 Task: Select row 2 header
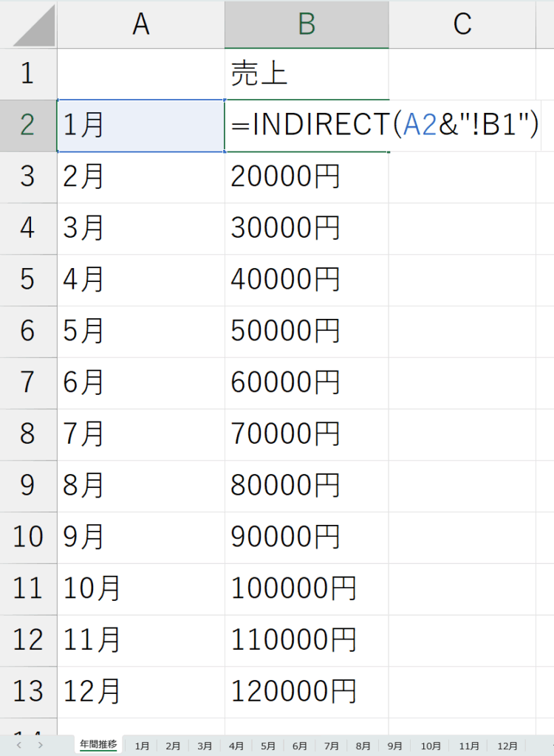click(28, 126)
